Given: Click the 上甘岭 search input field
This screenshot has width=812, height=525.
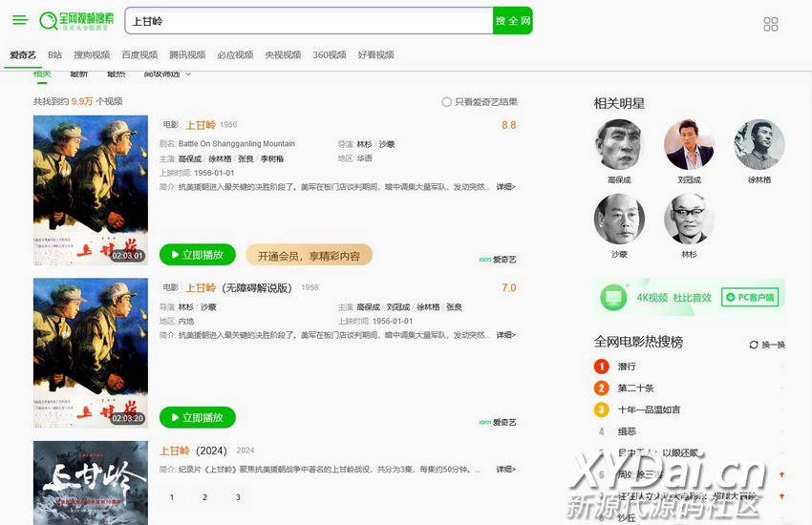Looking at the screenshot, I should pos(308,21).
